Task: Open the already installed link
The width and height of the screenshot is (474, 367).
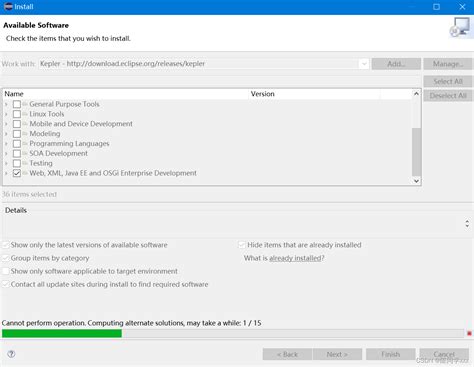Action: click(x=295, y=258)
